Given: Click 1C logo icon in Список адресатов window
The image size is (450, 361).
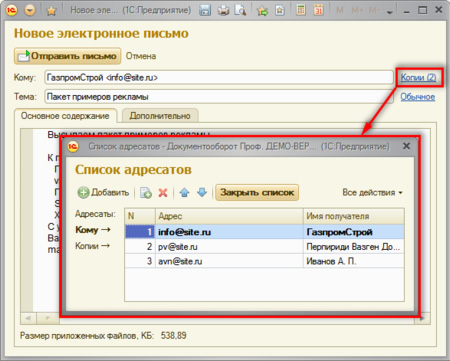Looking at the screenshot, I should (x=73, y=146).
